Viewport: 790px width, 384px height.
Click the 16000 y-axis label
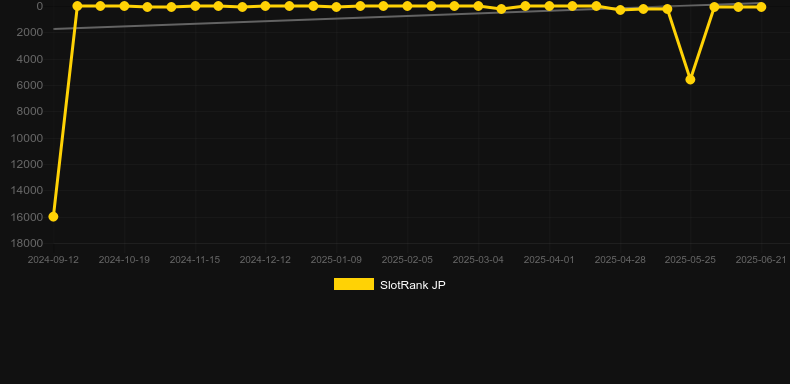click(30, 217)
